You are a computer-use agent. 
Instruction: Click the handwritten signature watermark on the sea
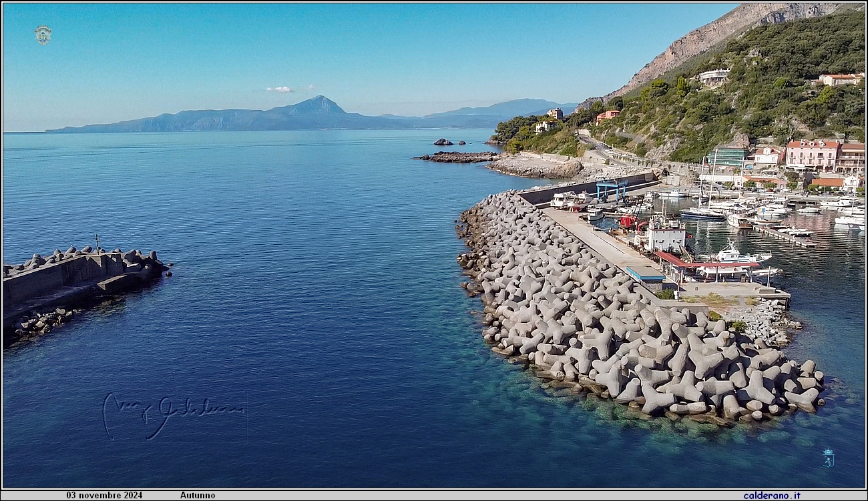174,414
